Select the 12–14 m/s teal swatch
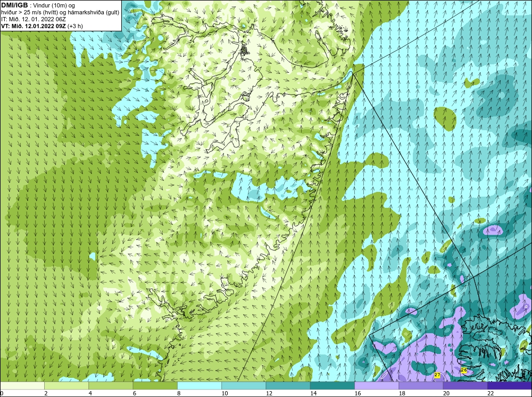532x397 pixels. (x=288, y=385)
